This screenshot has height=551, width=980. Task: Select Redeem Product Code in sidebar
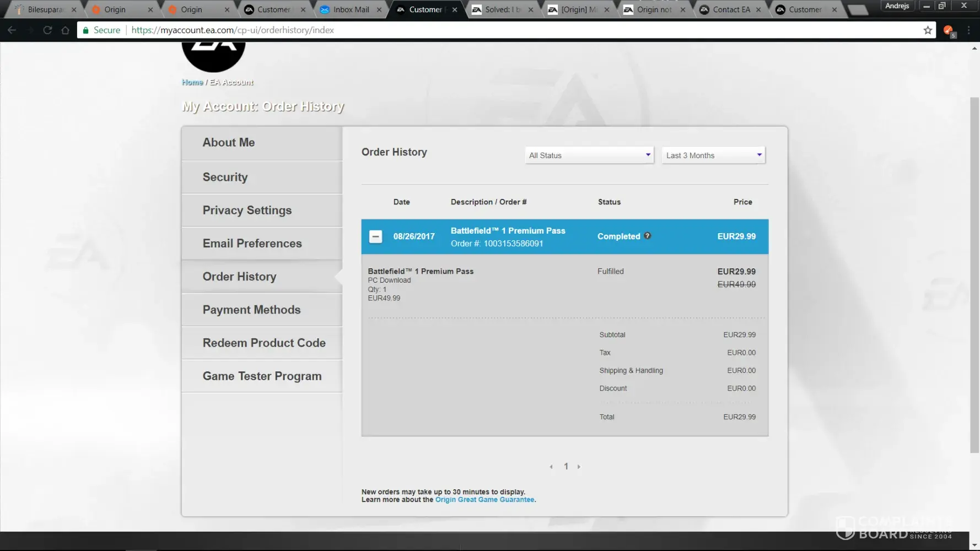264,343
